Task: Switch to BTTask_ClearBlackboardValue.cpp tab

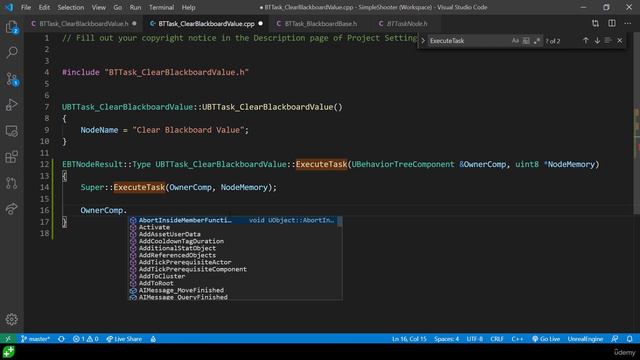Action: tap(206, 24)
